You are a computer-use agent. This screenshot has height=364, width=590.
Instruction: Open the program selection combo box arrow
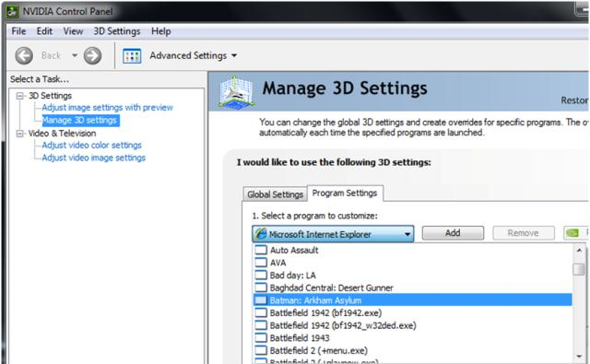407,234
